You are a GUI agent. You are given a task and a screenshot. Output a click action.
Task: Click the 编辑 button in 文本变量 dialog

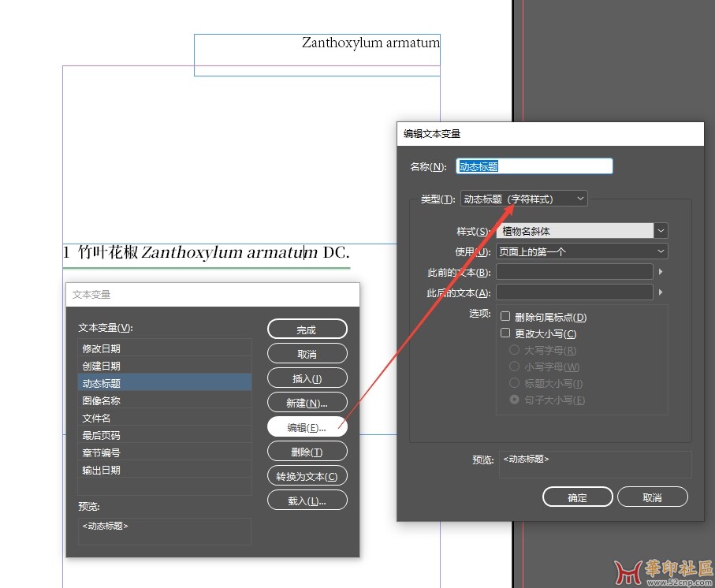point(307,427)
